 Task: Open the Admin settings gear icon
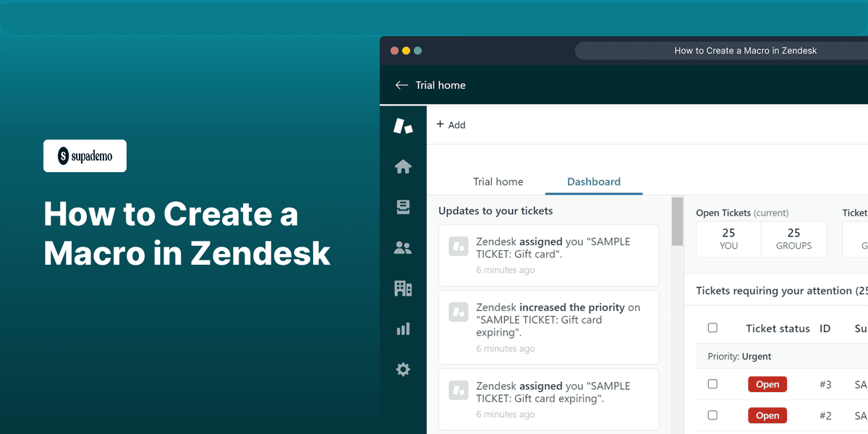[403, 369]
